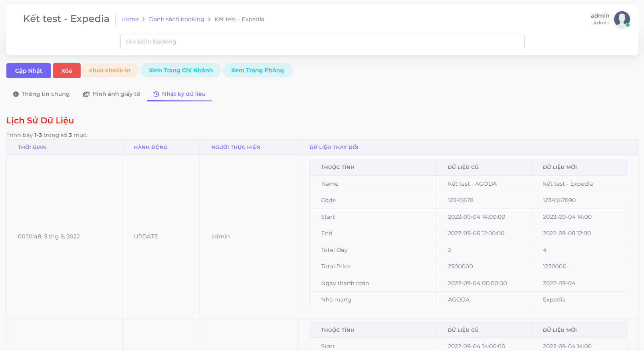Click the history icon beside Nhật ký dữ liệu
Viewport: 644px width, 351px height.
coord(156,94)
